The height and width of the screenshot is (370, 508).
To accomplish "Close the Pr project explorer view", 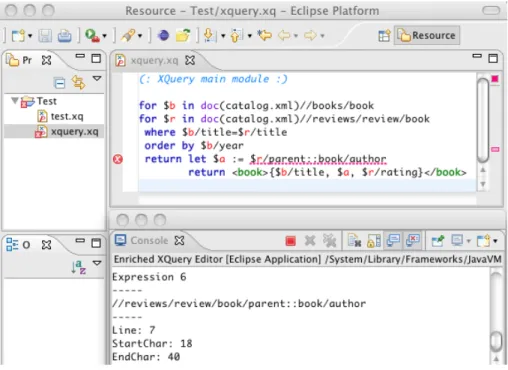I will click(46, 60).
